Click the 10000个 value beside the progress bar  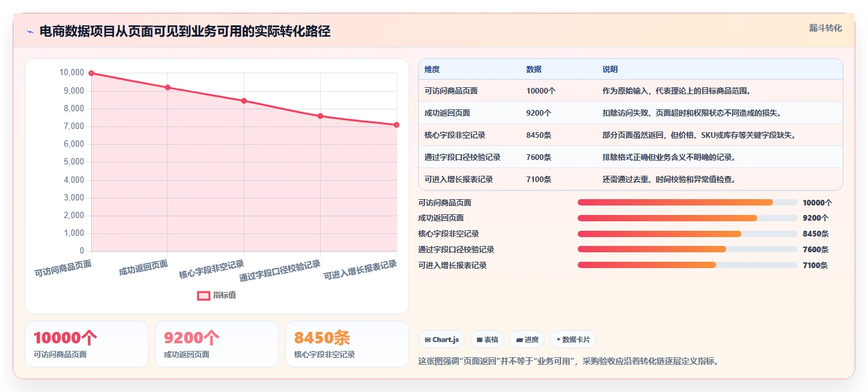pyautogui.click(x=817, y=202)
